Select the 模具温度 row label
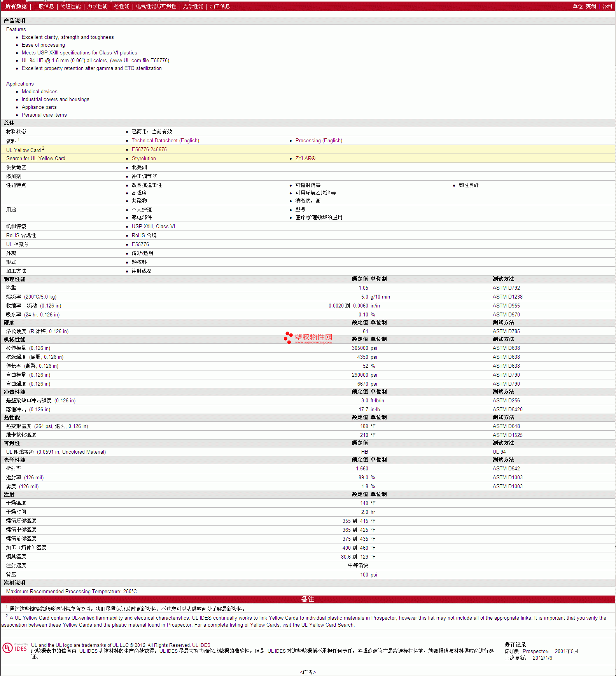Screen dimensions: 616x676 pos(16,557)
